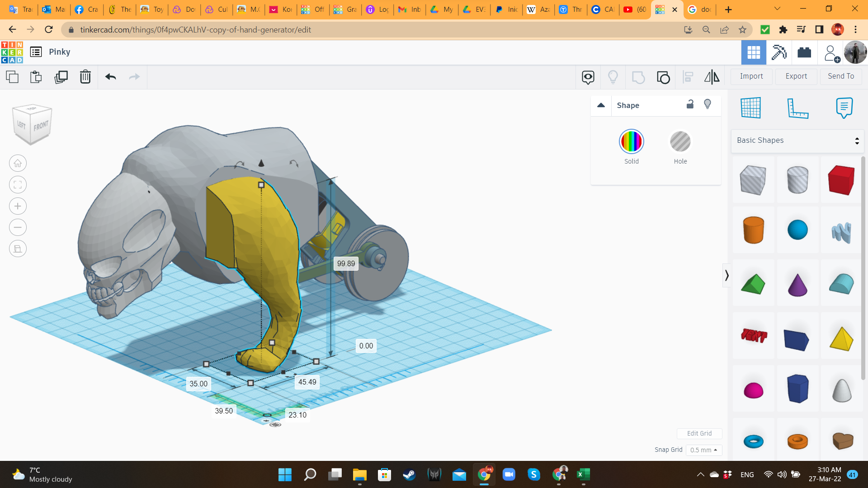The width and height of the screenshot is (868, 488).
Task: Open the Snap Grid 0.5 mm dropdown
Action: coord(703,450)
